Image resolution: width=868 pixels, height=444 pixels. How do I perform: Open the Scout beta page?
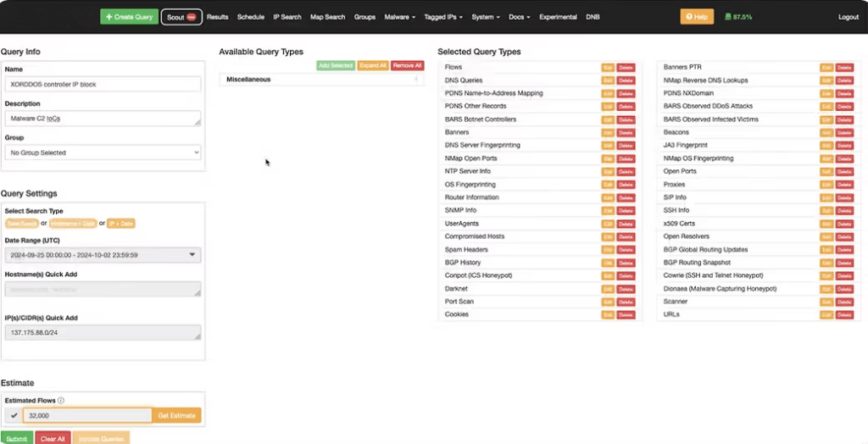coord(181,17)
